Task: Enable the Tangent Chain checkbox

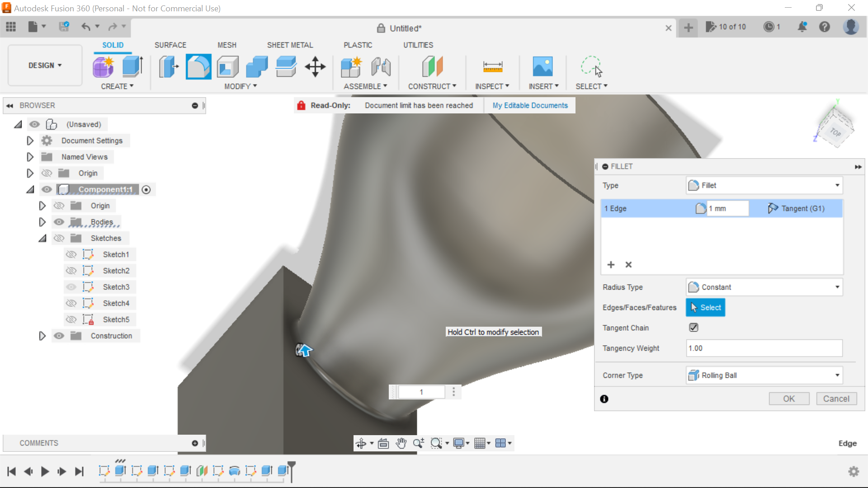Action: (x=693, y=328)
